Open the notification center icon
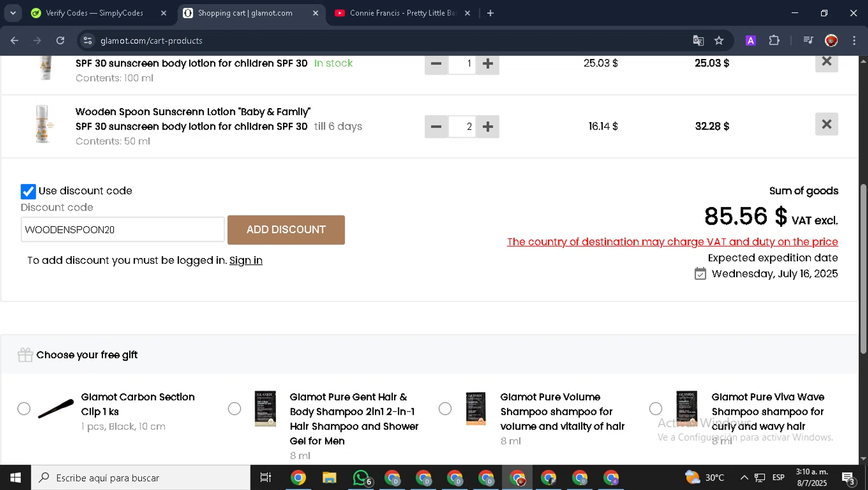 point(849,478)
